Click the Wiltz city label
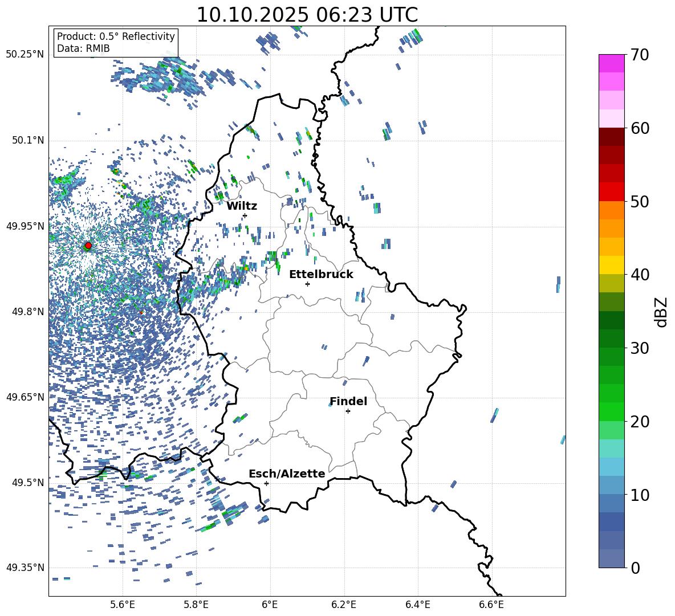675x616 pixels. click(x=242, y=206)
